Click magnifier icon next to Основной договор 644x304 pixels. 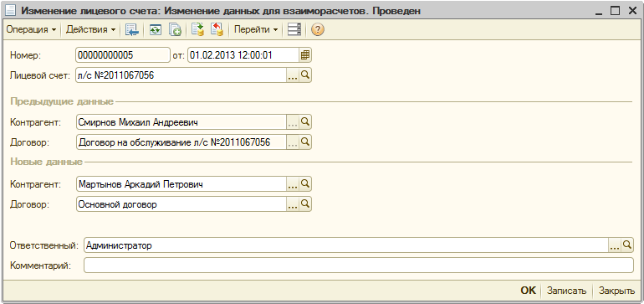(x=305, y=204)
